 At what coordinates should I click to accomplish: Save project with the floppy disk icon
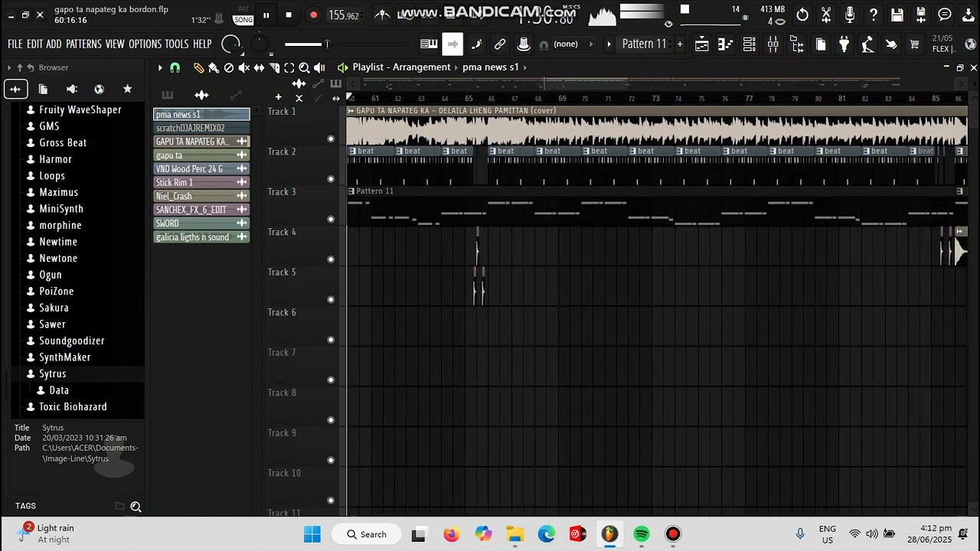click(897, 15)
